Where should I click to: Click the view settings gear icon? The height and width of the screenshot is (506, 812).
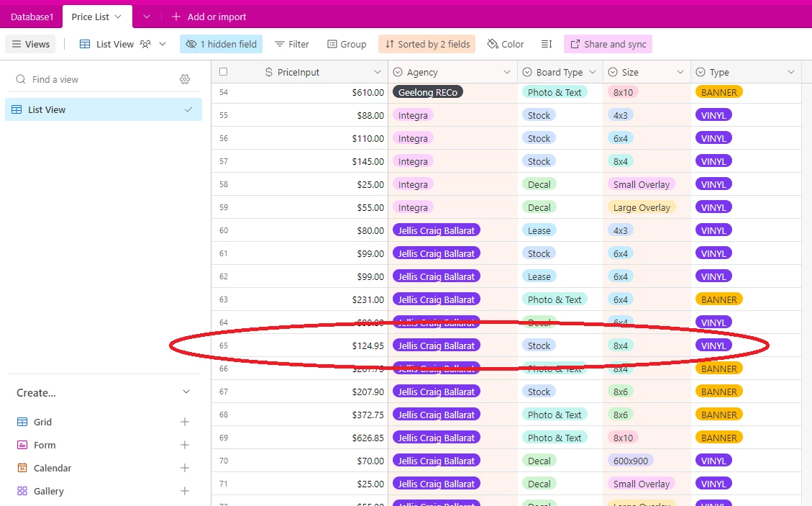(185, 79)
